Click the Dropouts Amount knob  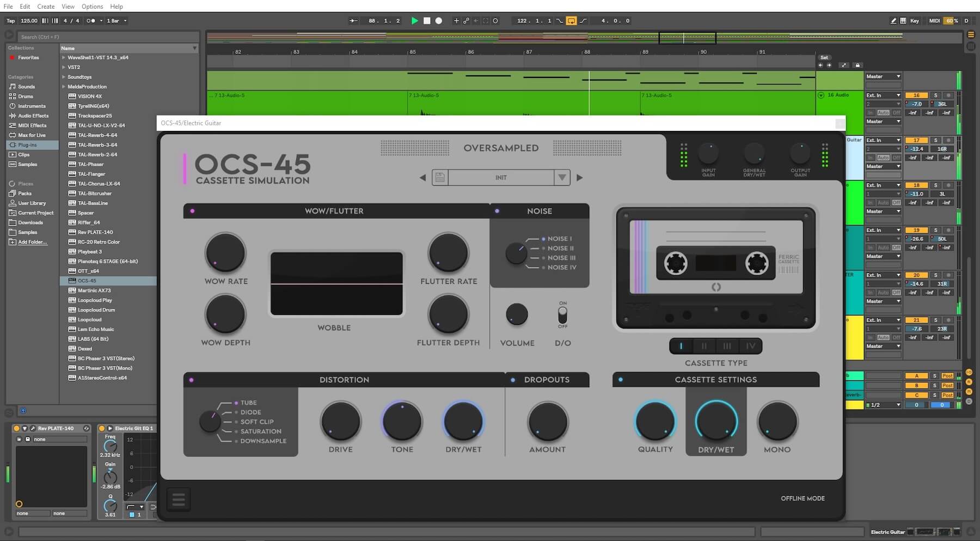pyautogui.click(x=548, y=422)
